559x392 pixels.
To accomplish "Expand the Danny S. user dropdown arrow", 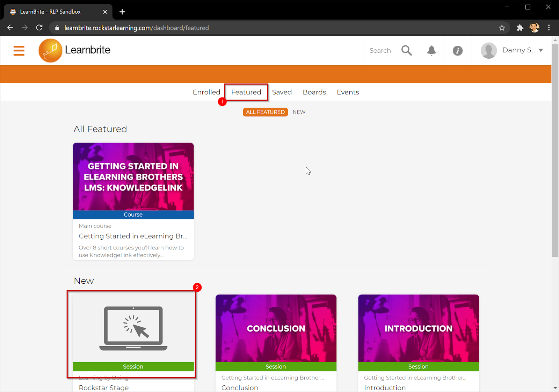I will tap(541, 50).
